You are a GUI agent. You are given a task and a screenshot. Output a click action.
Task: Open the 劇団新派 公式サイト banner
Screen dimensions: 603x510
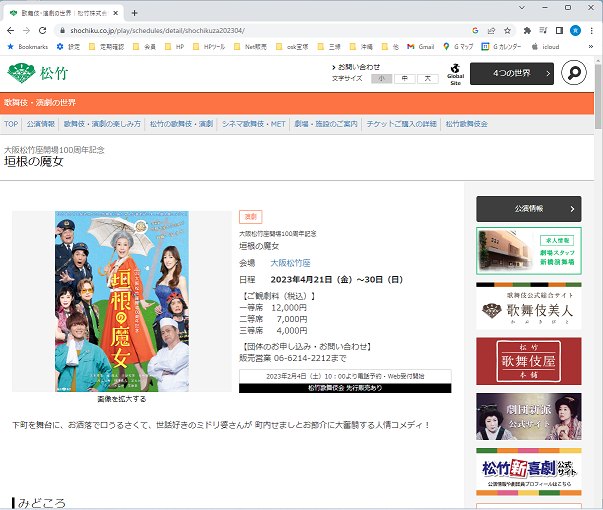tap(529, 417)
